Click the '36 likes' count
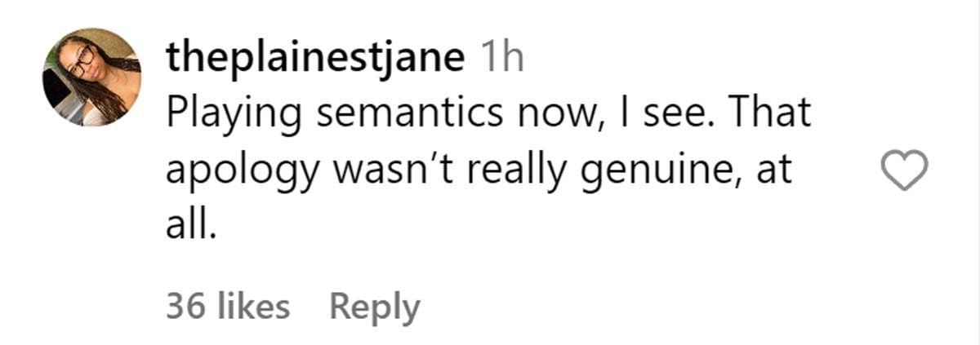 228,307
